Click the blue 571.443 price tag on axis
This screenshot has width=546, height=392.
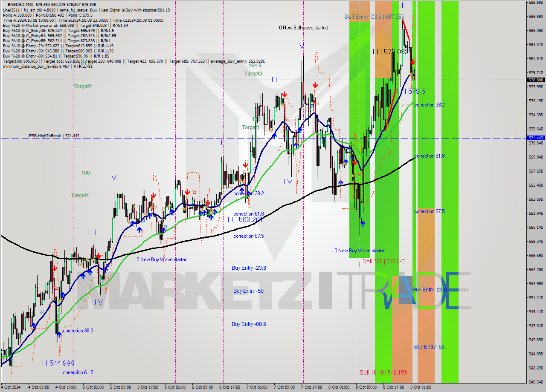(x=536, y=138)
